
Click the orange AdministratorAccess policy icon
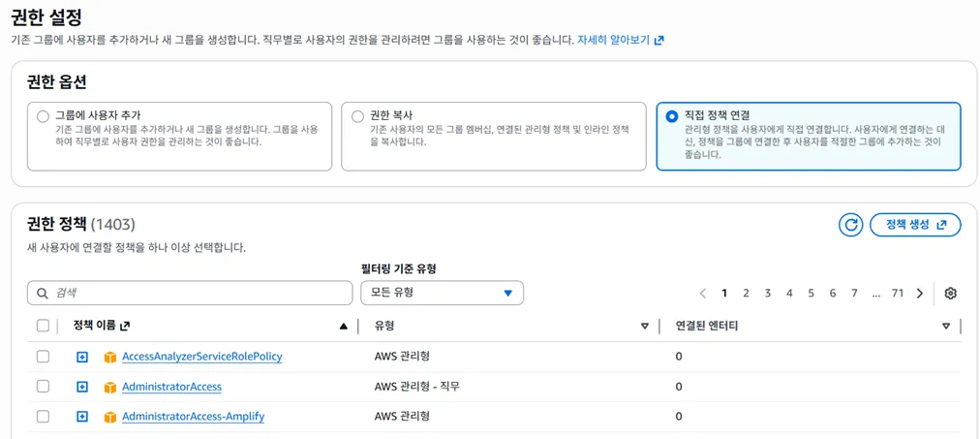tap(110, 387)
